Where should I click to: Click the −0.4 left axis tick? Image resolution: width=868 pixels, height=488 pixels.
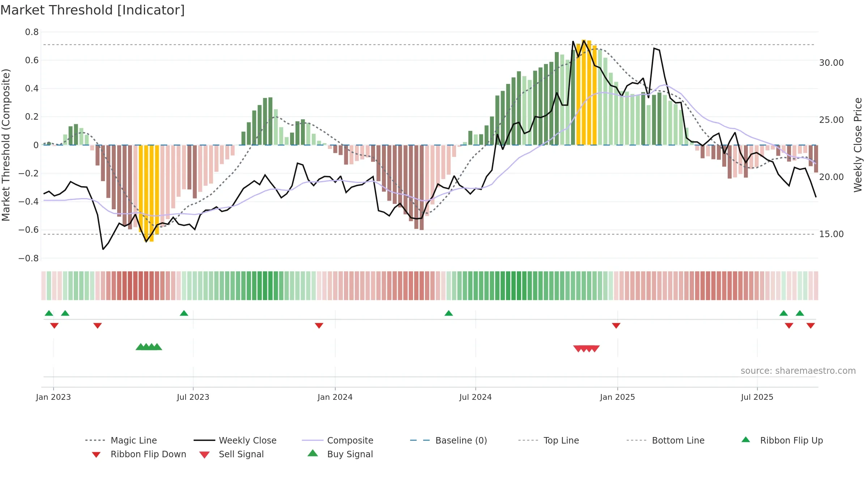[29, 202]
